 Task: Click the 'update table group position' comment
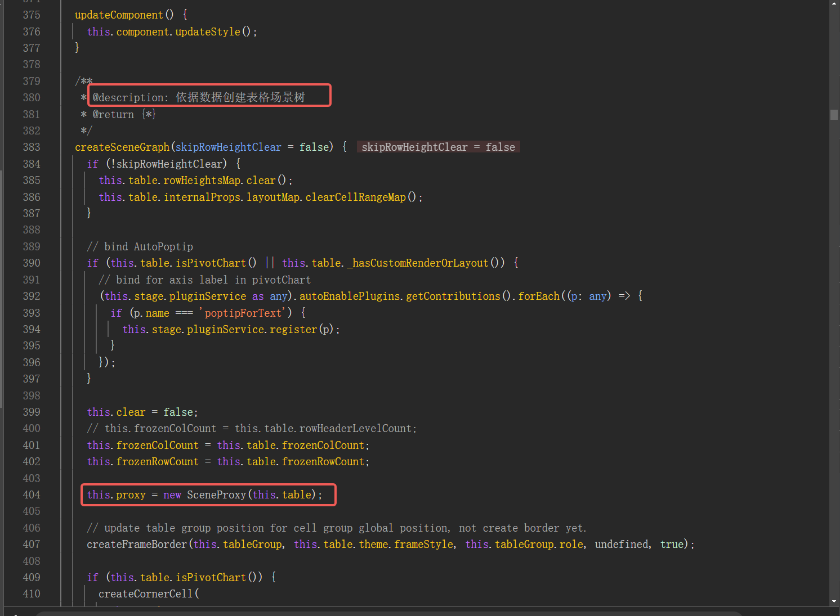tap(336, 528)
